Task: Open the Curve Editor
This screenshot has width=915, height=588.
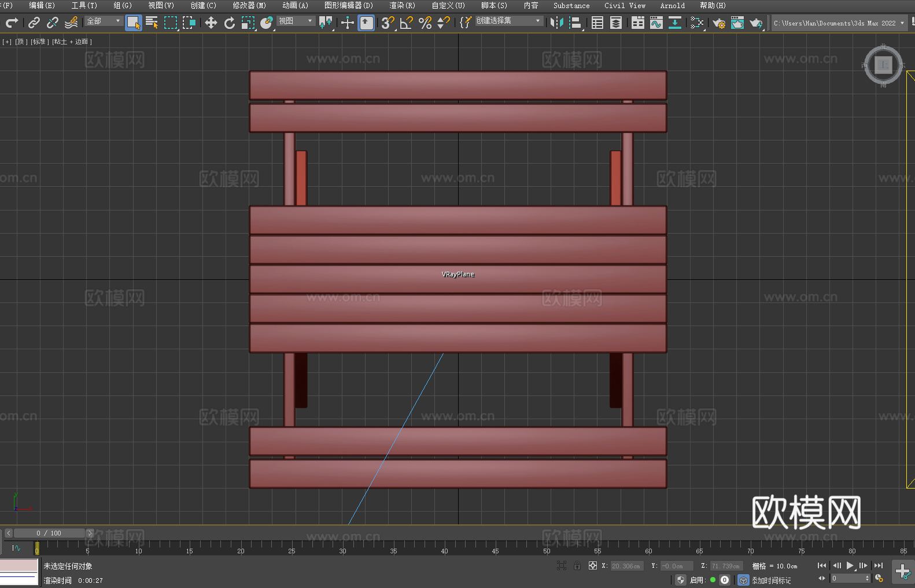Action: 656,23
